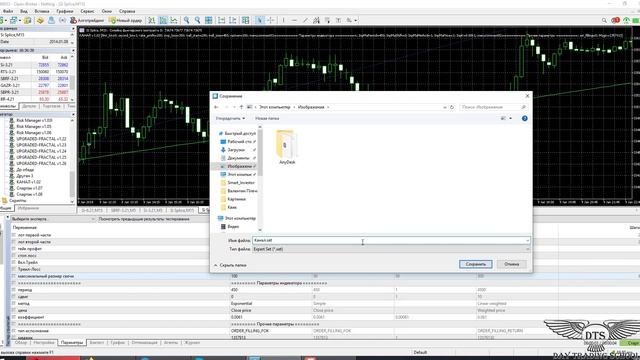Image resolution: width=640 pixels, height=360 pixels.
Task: Toggle chart auto scroll icon
Action: (221, 20)
